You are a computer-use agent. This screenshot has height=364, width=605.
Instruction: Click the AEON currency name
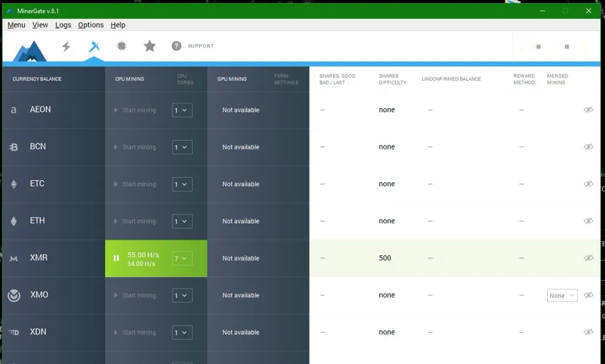coord(41,109)
